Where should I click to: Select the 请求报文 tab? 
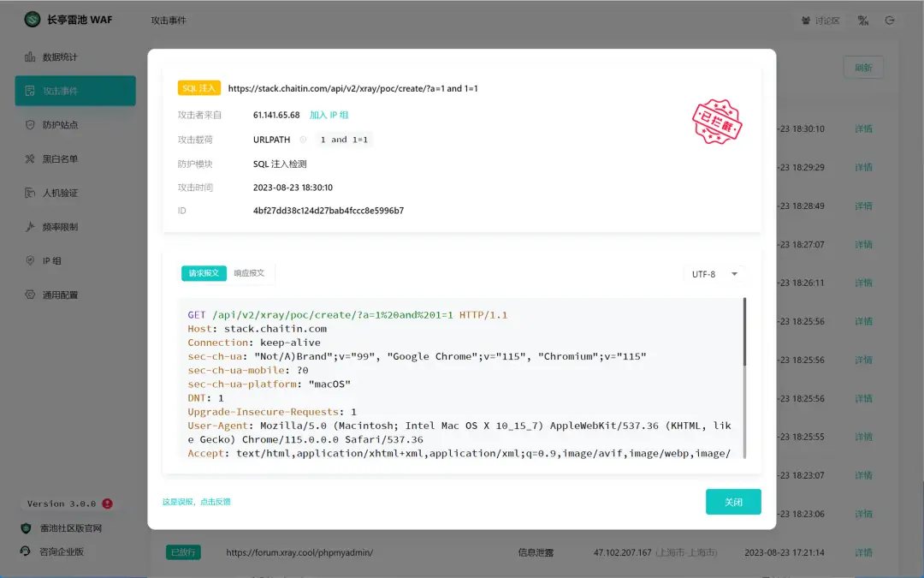[x=204, y=273]
